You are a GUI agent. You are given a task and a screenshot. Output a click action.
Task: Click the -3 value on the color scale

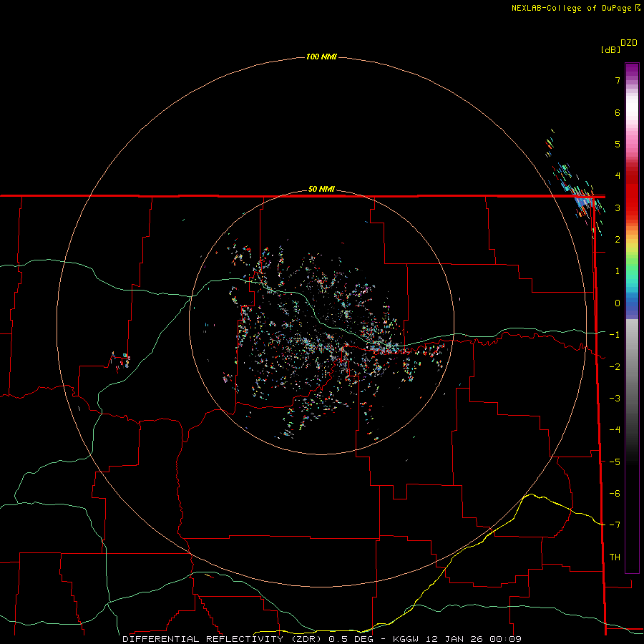[x=615, y=399]
